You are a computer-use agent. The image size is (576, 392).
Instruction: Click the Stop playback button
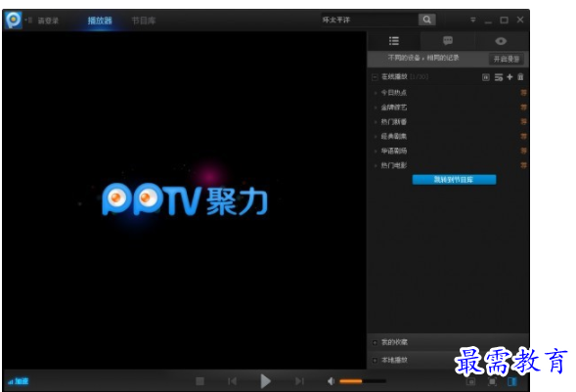click(x=199, y=381)
